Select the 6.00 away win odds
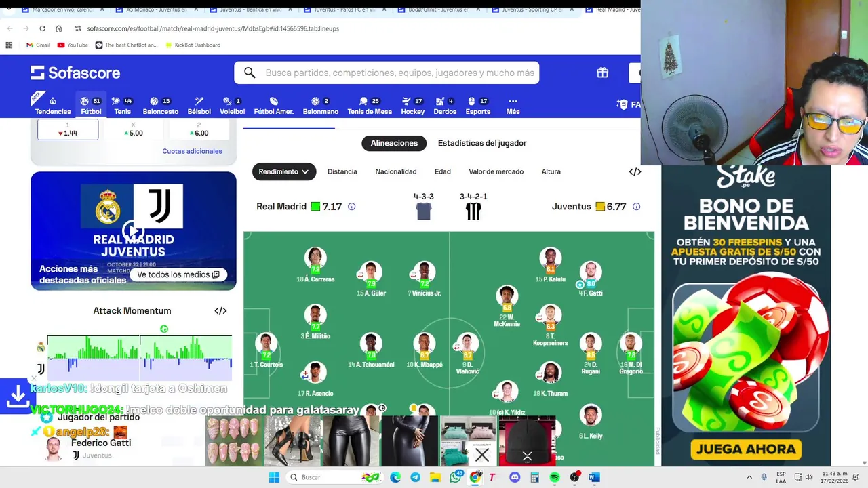868x488 pixels. tap(199, 129)
